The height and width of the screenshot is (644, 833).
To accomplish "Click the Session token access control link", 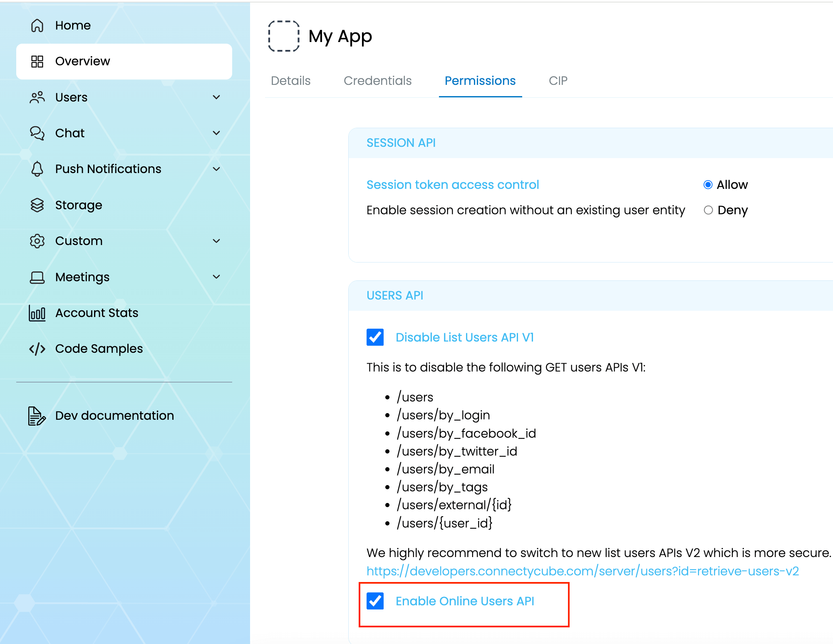I will 452,185.
